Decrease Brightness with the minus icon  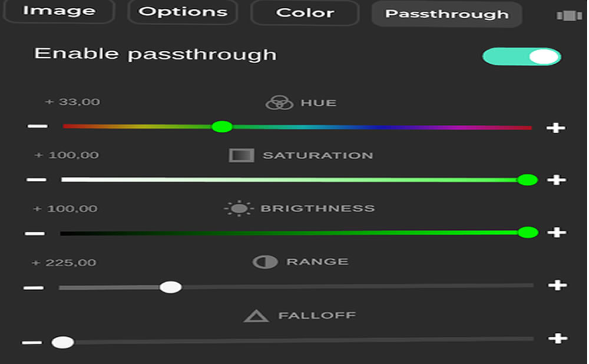[x=35, y=233]
